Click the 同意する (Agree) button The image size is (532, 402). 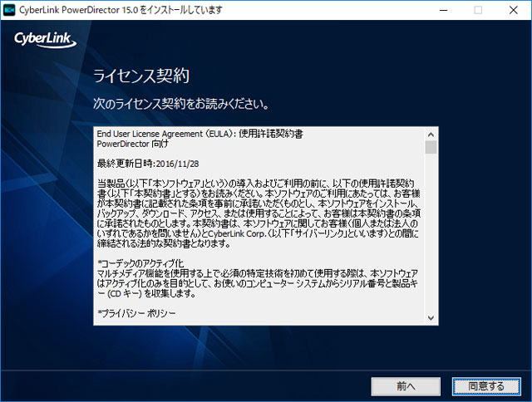486,386
